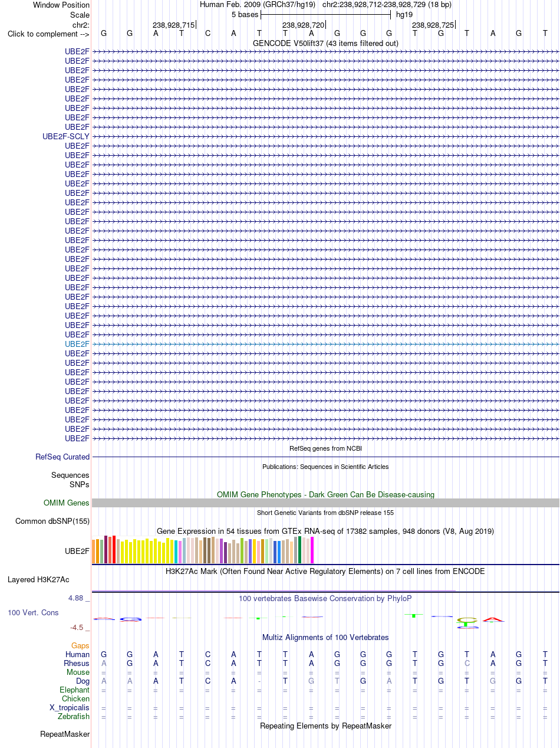Click the dark green bar in GTEx chart
Screen dimensions: 560x748
[299, 550]
